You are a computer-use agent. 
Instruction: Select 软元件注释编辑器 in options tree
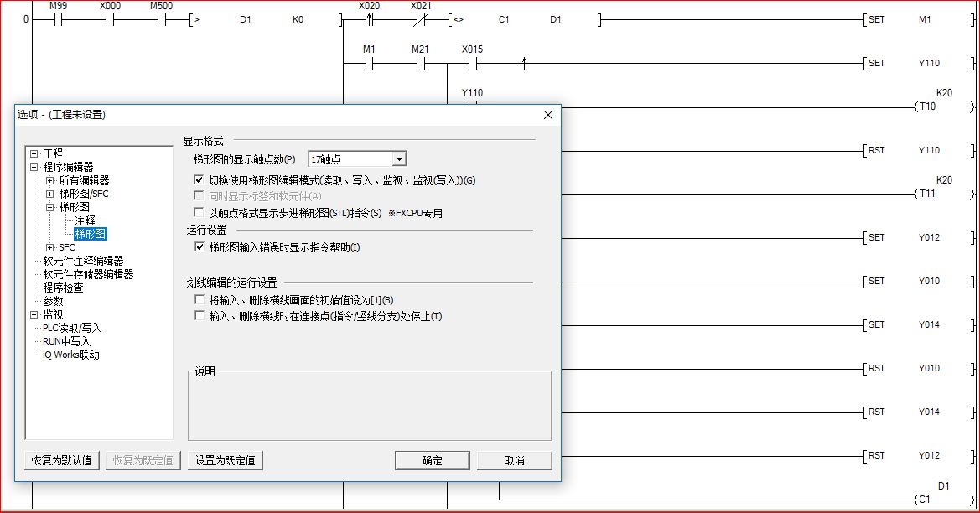click(83, 261)
